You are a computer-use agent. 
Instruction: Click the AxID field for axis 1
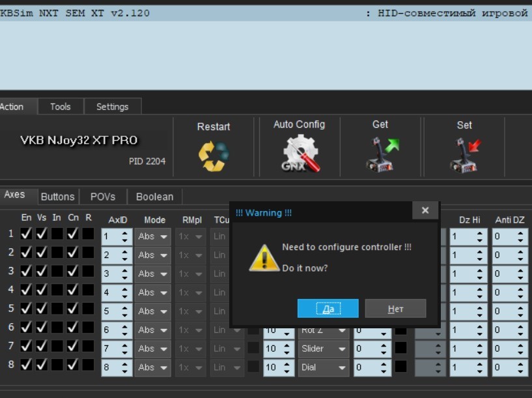click(x=117, y=236)
